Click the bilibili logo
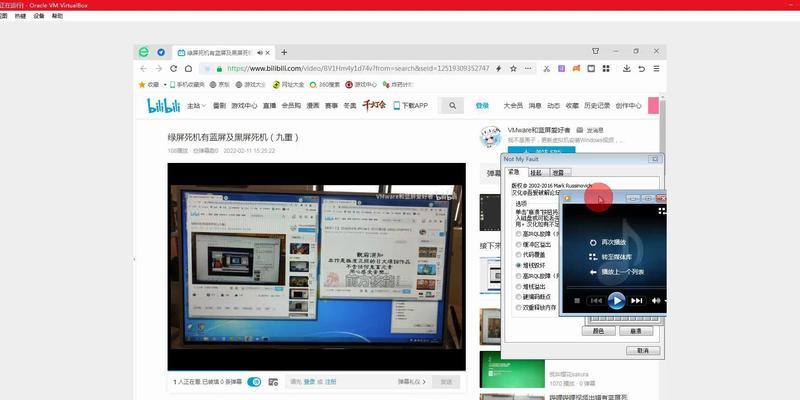The width and height of the screenshot is (800, 400). coord(164,105)
